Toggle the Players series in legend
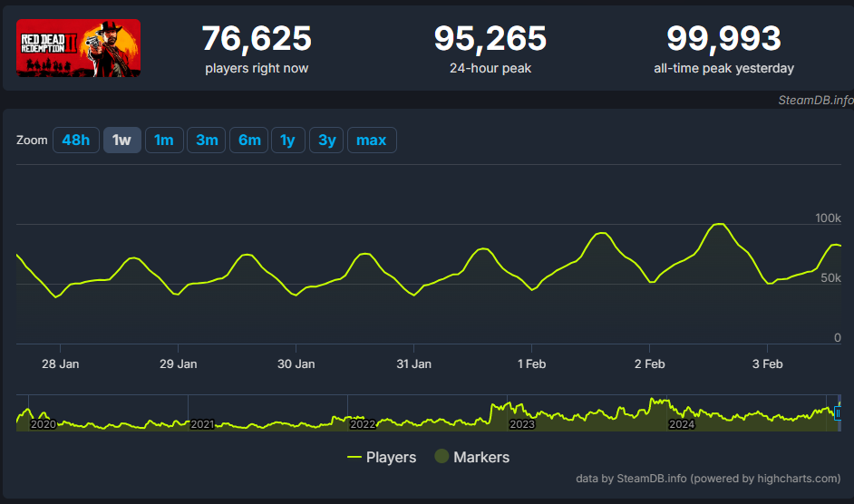854x504 pixels. (382, 457)
